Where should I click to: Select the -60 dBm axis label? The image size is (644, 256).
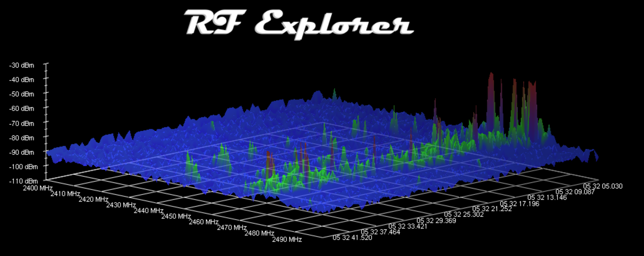22,109
